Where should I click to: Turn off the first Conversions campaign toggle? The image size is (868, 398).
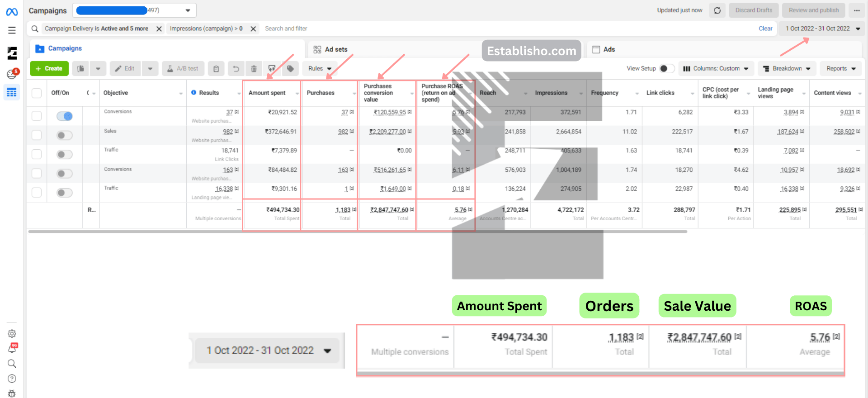coord(65,116)
